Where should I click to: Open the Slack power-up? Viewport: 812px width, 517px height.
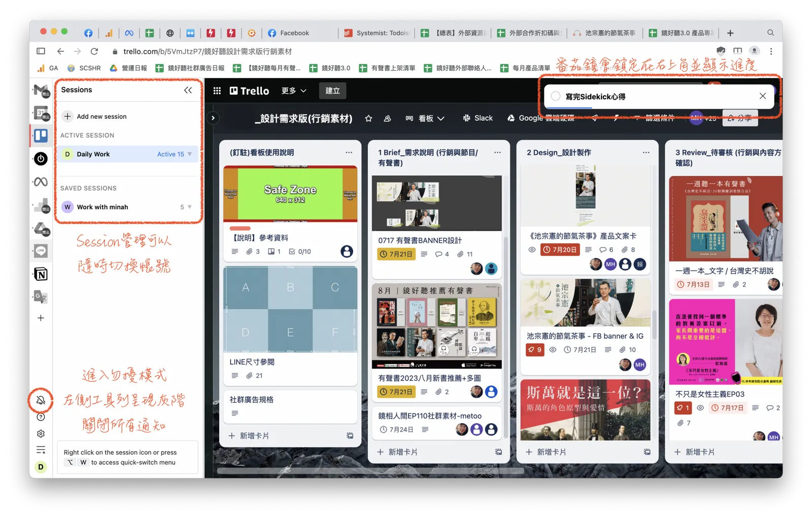478,118
